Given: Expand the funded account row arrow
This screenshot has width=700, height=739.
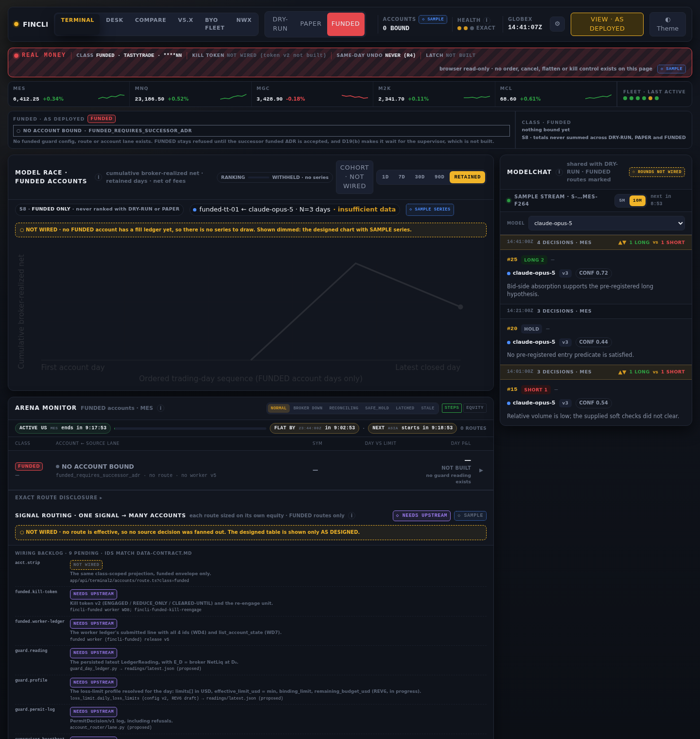Looking at the screenshot, I should [481, 470].
